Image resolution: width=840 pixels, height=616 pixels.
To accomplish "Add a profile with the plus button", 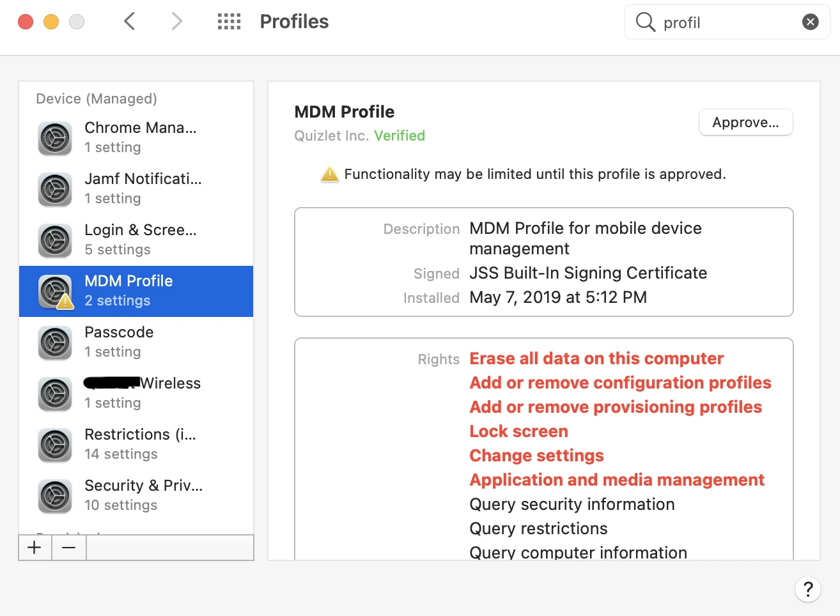I will (x=35, y=548).
